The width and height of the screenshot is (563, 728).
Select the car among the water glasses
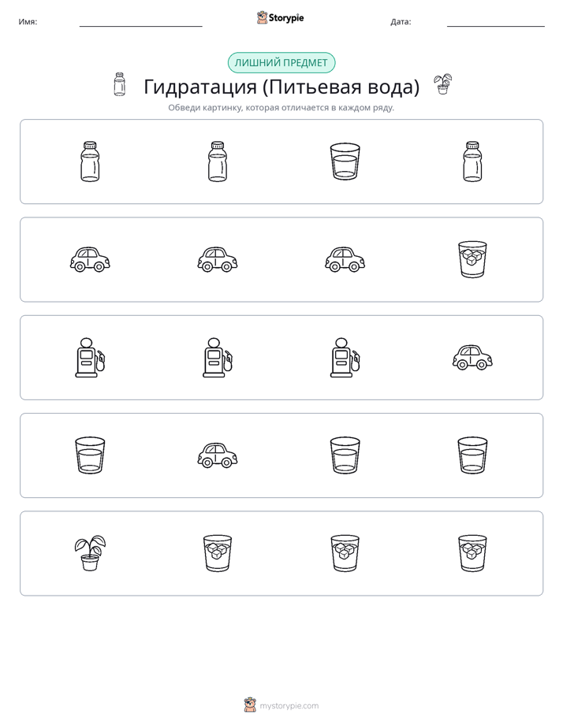click(218, 455)
